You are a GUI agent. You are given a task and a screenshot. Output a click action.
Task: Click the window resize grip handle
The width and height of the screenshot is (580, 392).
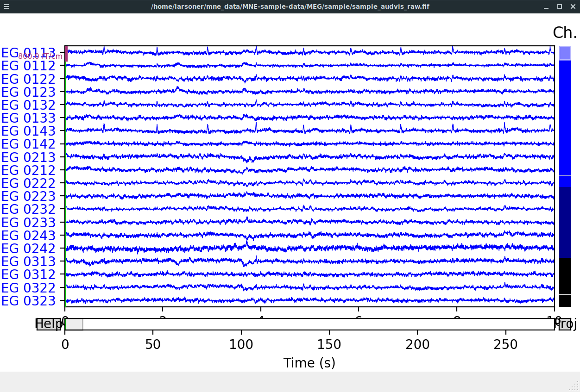574,386
